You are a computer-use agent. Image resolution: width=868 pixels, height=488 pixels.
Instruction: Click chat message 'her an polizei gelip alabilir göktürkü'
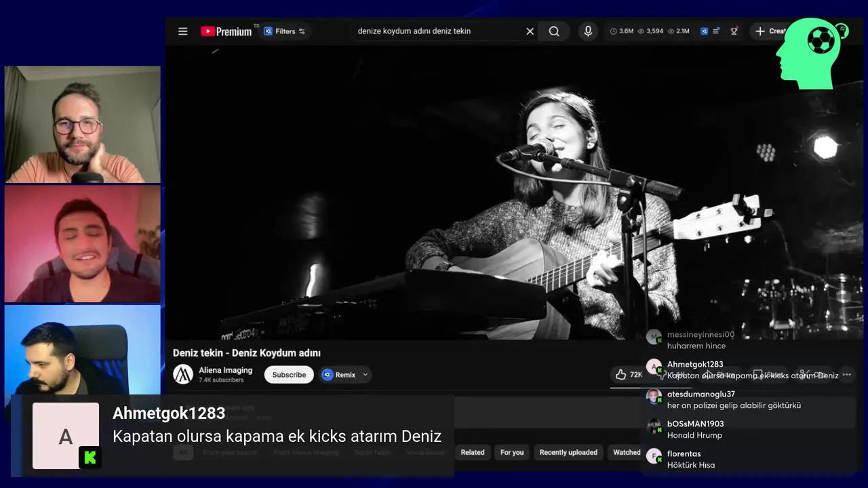click(734, 406)
